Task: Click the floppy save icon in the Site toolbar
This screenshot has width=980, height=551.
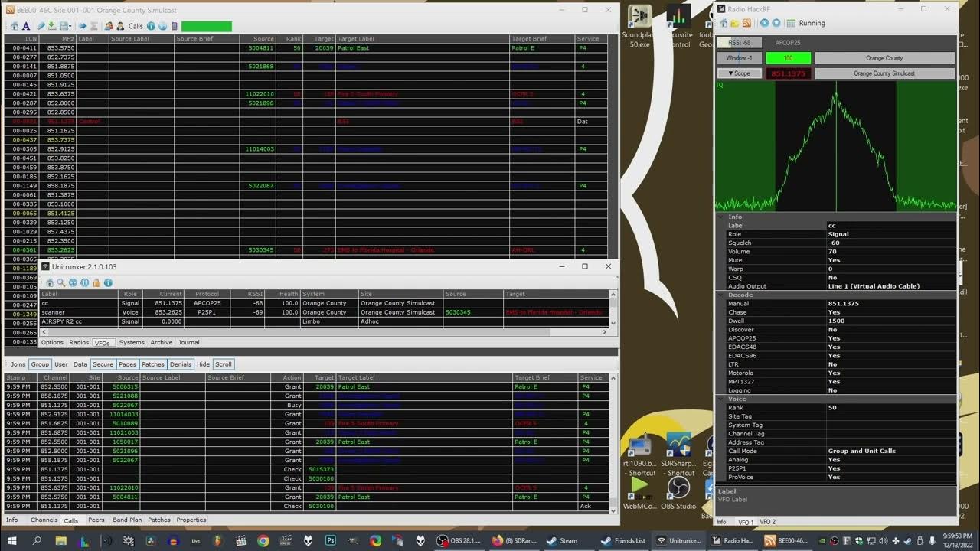Action: coord(62,26)
